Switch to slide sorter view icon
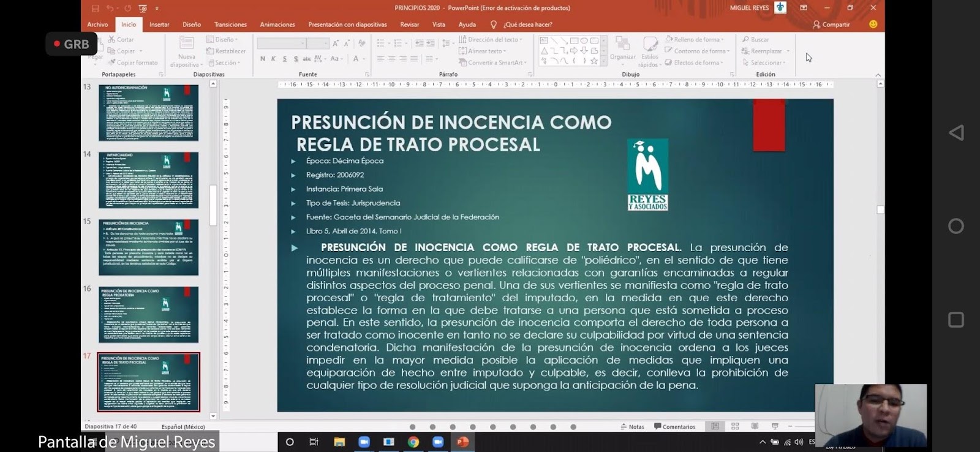The width and height of the screenshot is (980, 452). click(x=735, y=426)
